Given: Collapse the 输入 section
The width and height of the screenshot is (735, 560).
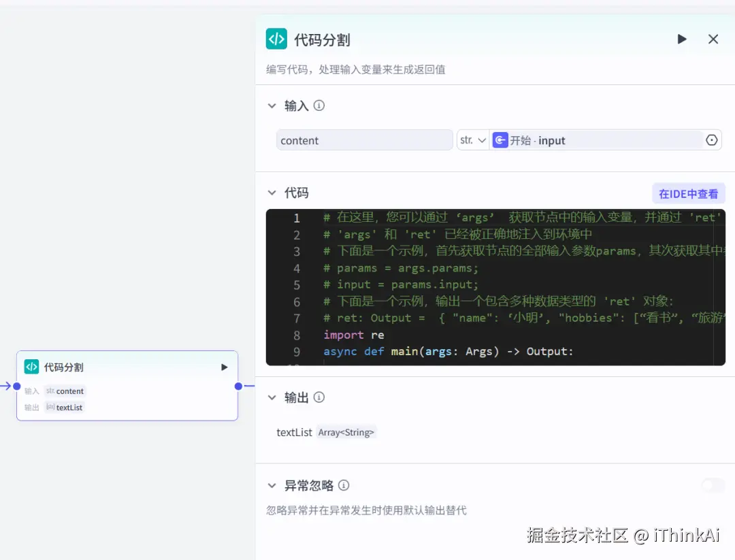Looking at the screenshot, I should pyautogui.click(x=272, y=105).
